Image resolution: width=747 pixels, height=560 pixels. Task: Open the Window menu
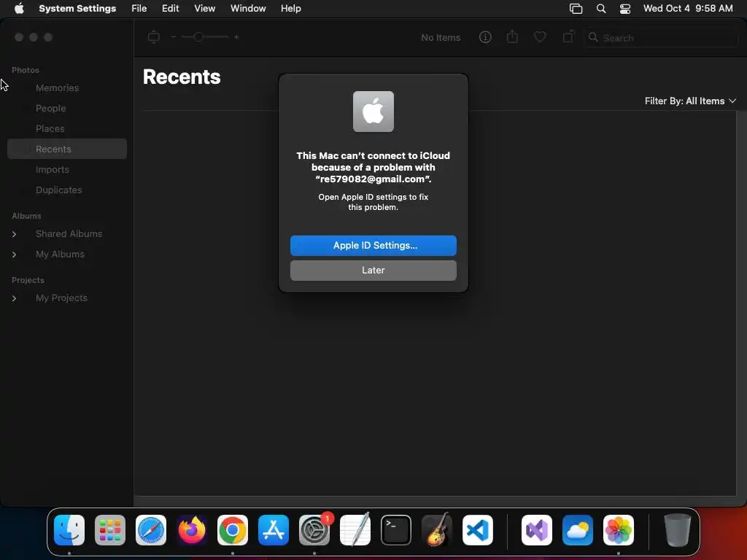(x=248, y=9)
